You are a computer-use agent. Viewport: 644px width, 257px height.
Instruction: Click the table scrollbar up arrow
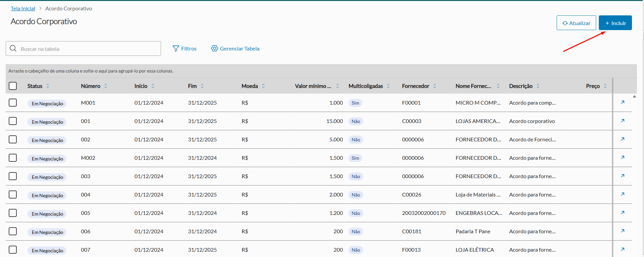pos(634,97)
